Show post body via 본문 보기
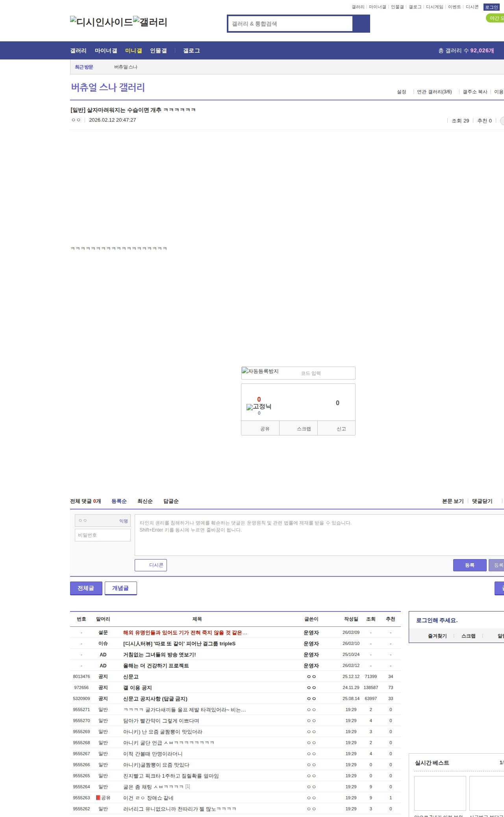This screenshot has height=817, width=504. 453,501
